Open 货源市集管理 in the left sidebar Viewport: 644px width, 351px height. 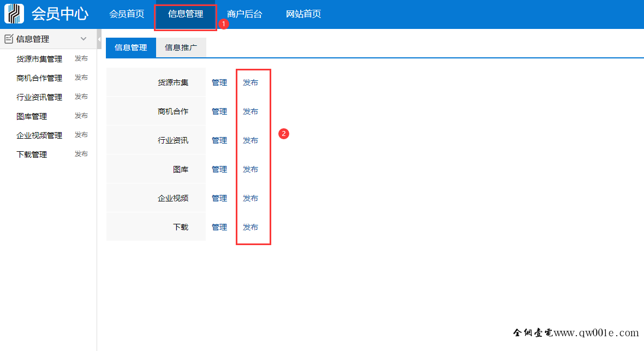(x=39, y=59)
